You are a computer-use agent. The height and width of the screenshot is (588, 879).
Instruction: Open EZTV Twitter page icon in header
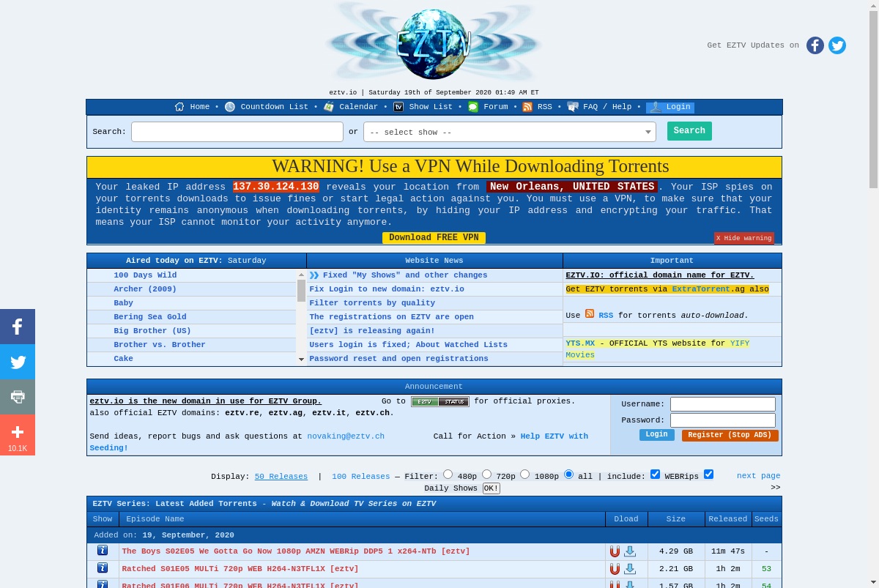point(837,45)
